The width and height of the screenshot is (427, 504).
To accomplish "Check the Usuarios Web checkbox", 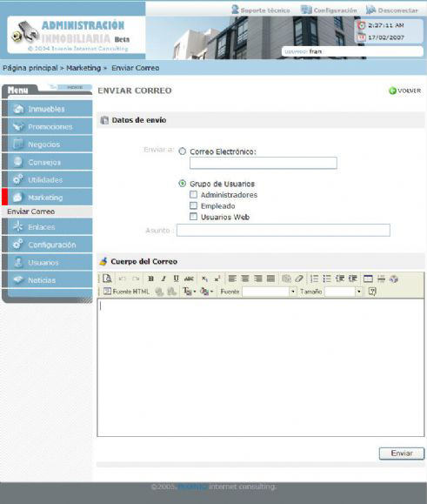I will pyautogui.click(x=193, y=217).
